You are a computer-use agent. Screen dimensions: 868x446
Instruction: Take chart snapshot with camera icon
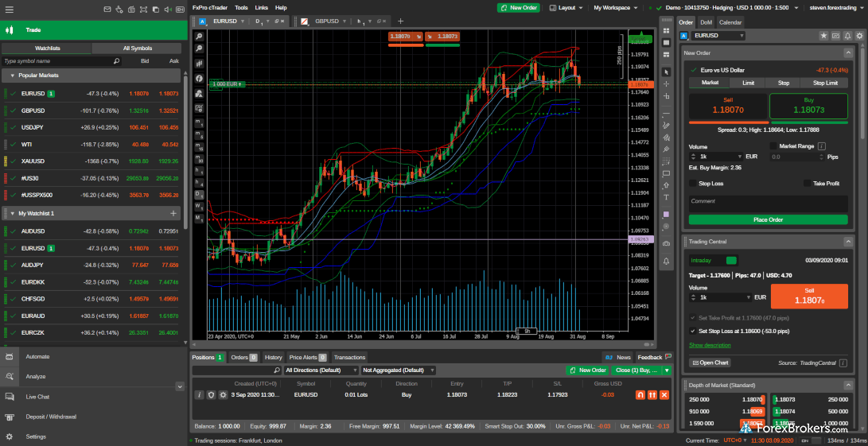pos(666,243)
